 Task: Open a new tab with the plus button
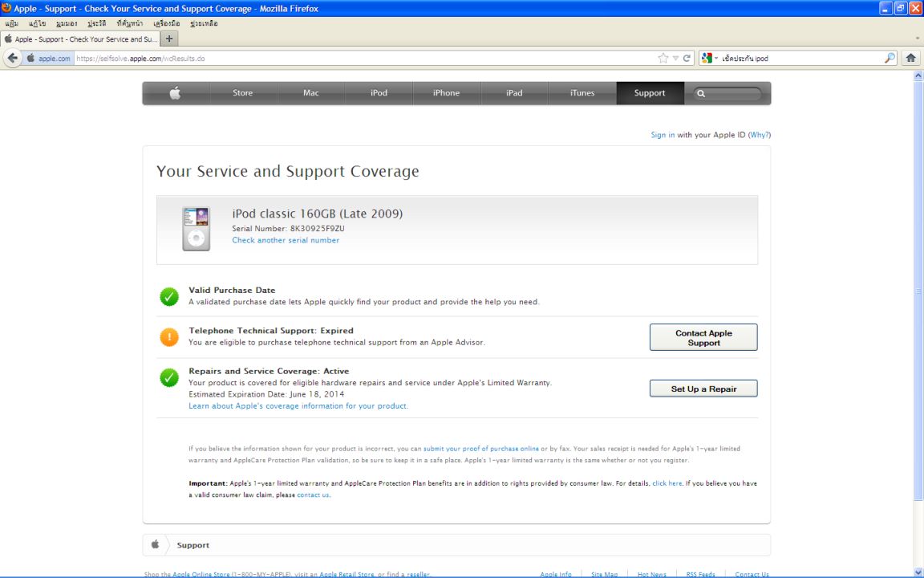pyautogui.click(x=170, y=39)
